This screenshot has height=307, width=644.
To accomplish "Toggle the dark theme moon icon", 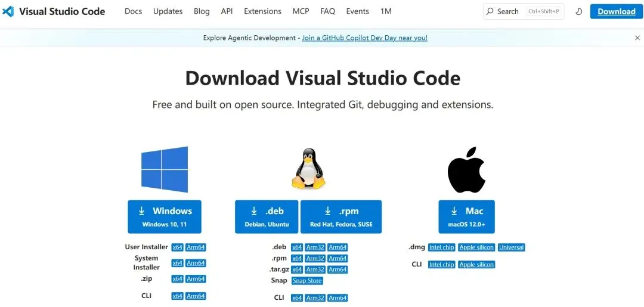I will (x=578, y=11).
